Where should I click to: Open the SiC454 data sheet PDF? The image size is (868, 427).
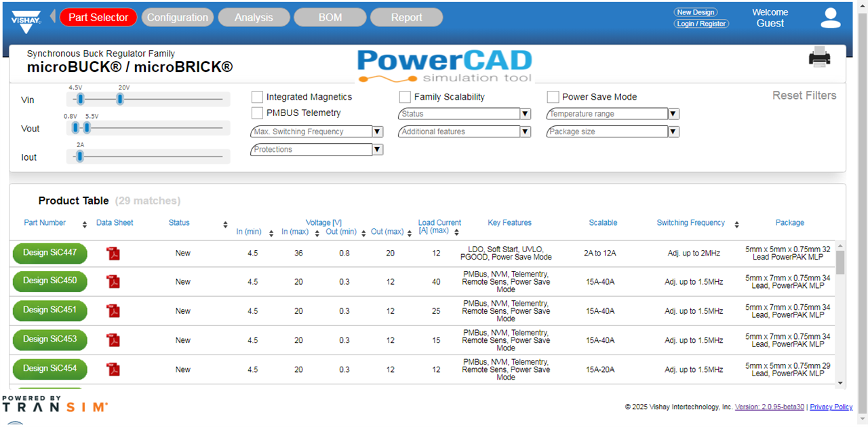click(113, 369)
